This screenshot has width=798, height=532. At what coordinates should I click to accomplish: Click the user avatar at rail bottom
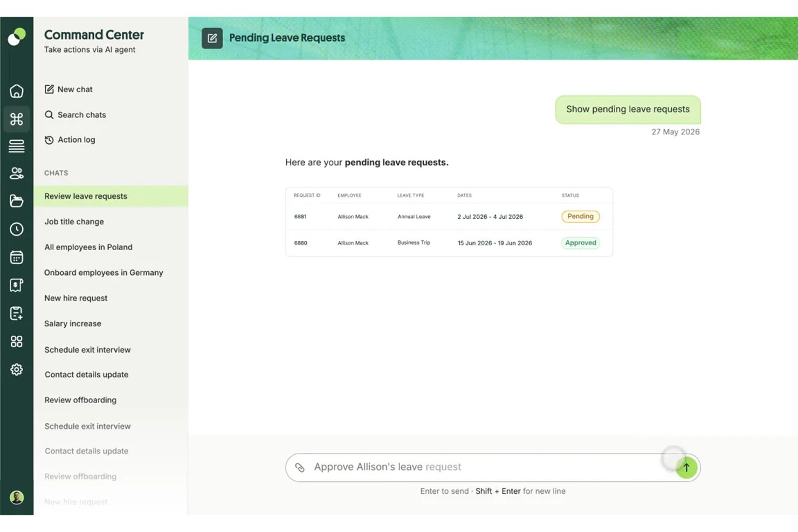(17, 497)
